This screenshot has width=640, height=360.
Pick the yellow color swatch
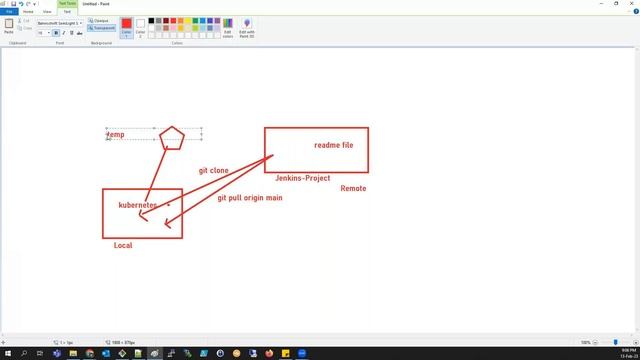pos(188,20)
